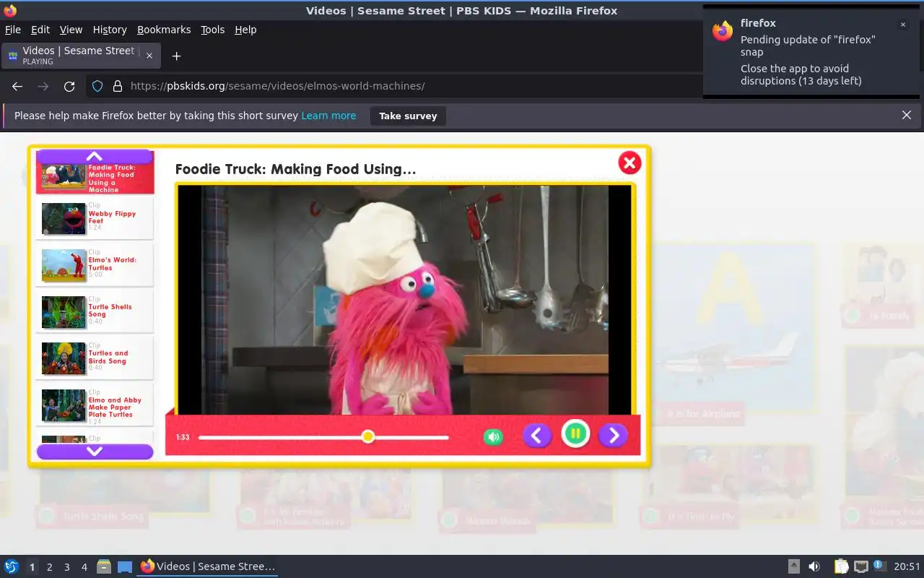
Task: Click the Firefox icon in notification
Action: coord(723,31)
